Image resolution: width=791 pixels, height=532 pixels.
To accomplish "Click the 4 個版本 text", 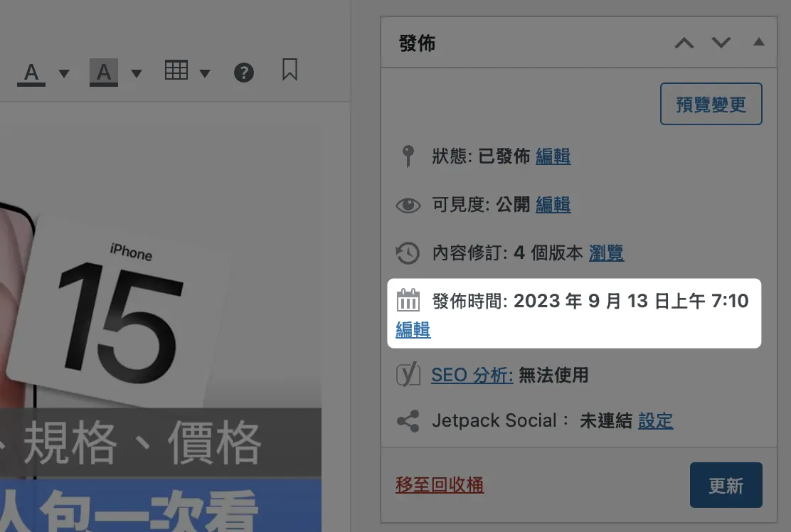I will point(548,252).
